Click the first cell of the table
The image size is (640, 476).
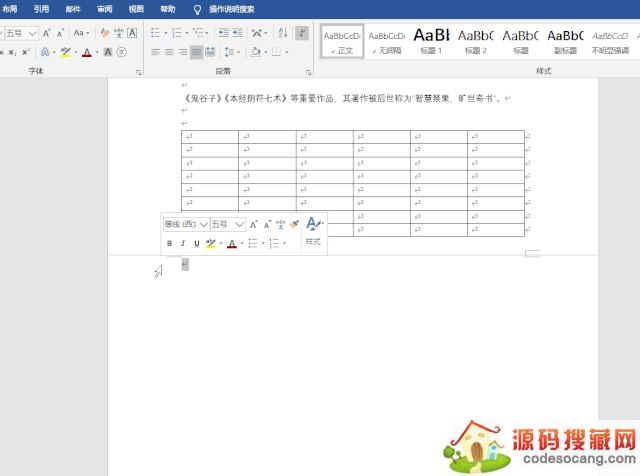pos(210,137)
